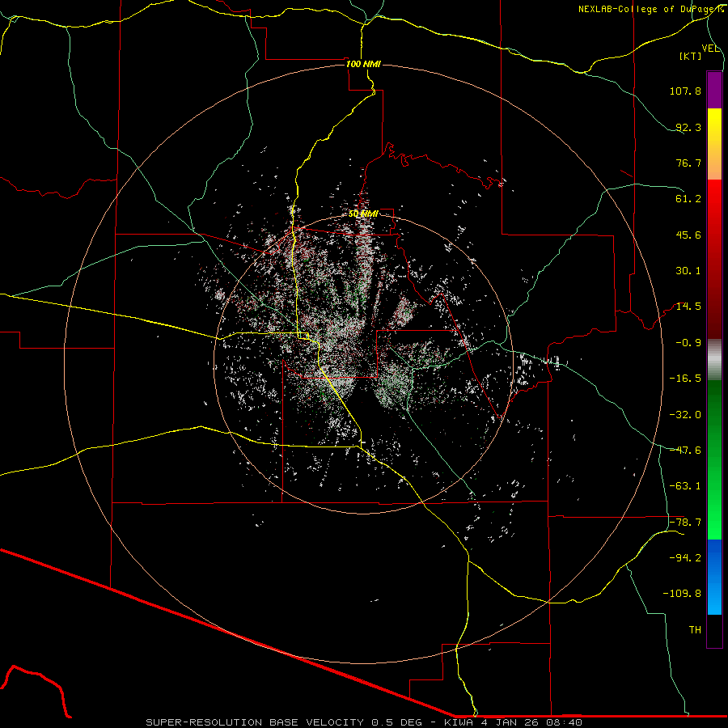Pick the yellow-orange segment of the color bar
The width and height of the screenshot is (728, 728).
click(x=714, y=144)
